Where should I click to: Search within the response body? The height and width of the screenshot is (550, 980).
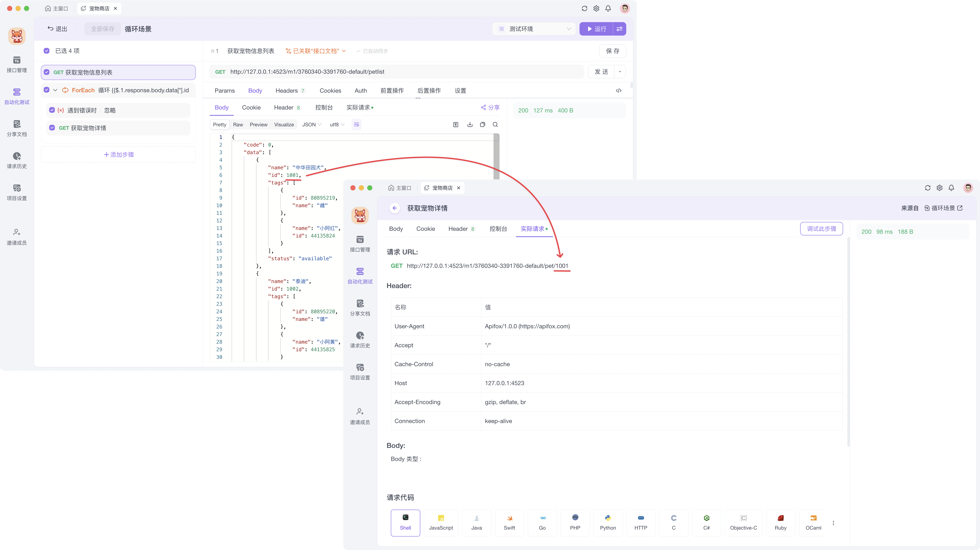(495, 124)
